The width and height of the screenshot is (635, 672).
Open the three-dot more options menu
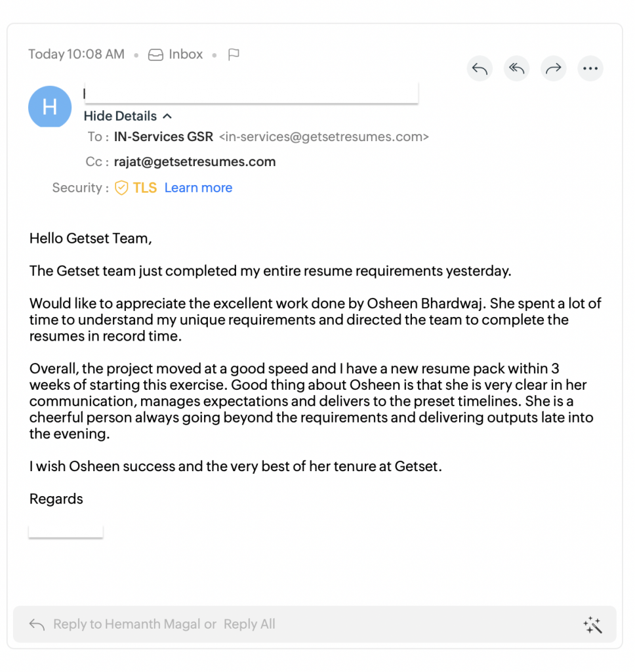click(590, 68)
